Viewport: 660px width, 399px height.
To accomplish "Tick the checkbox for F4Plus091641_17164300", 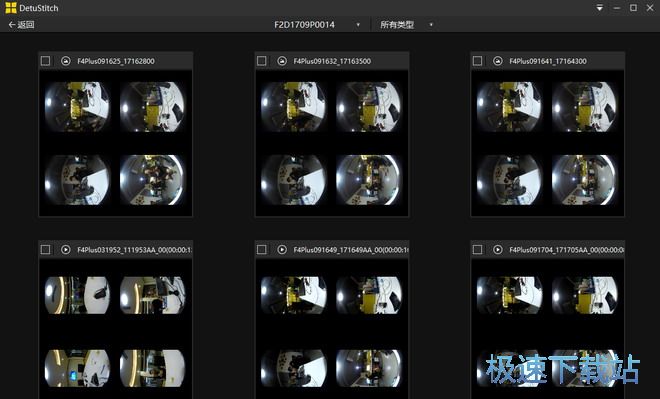I will coord(478,61).
